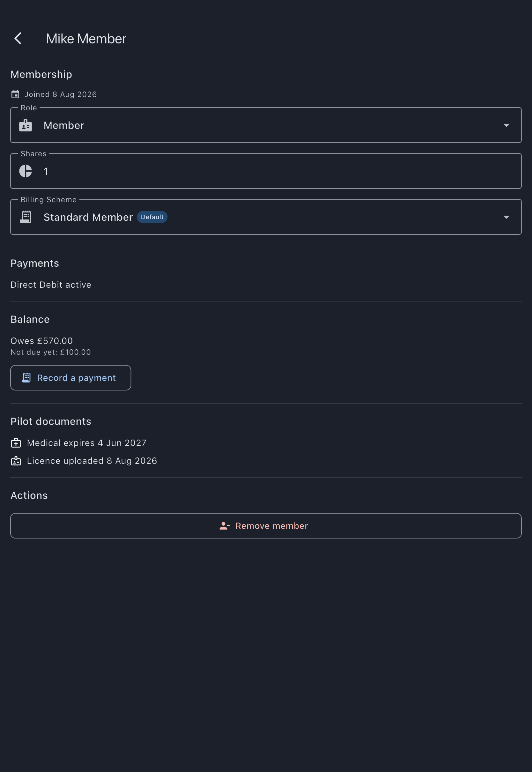Expand the Billing Scheme dropdown arrow

507,217
